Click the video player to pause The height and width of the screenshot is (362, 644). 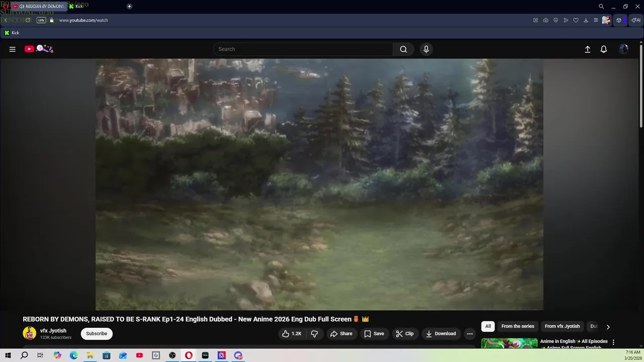[319, 185]
